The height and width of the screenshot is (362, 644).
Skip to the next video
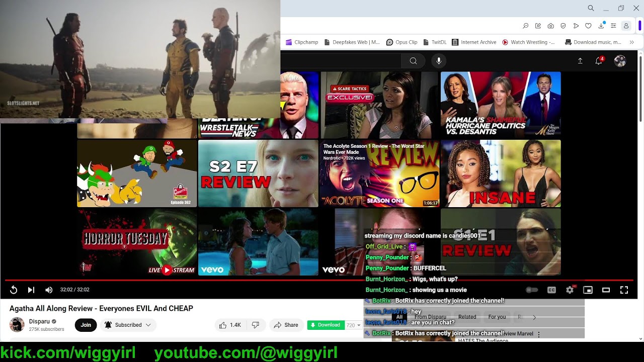tap(31, 290)
